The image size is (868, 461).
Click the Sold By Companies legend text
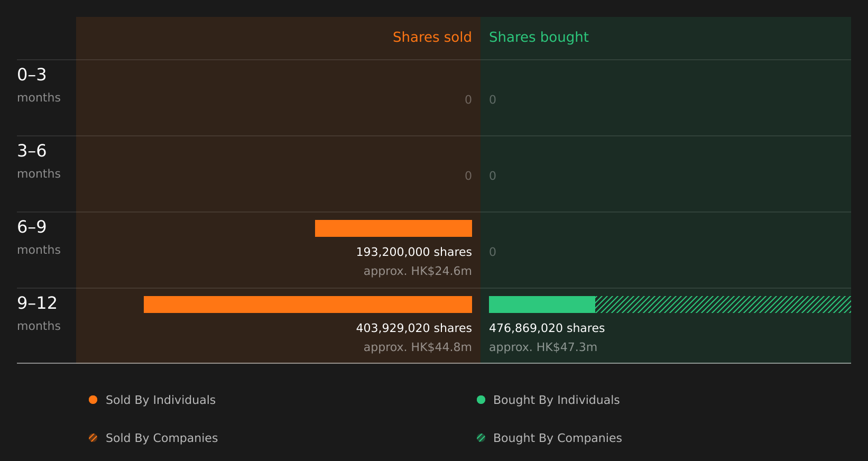(162, 438)
